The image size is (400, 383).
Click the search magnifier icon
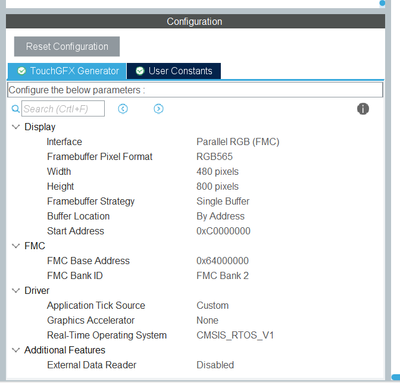[15, 109]
